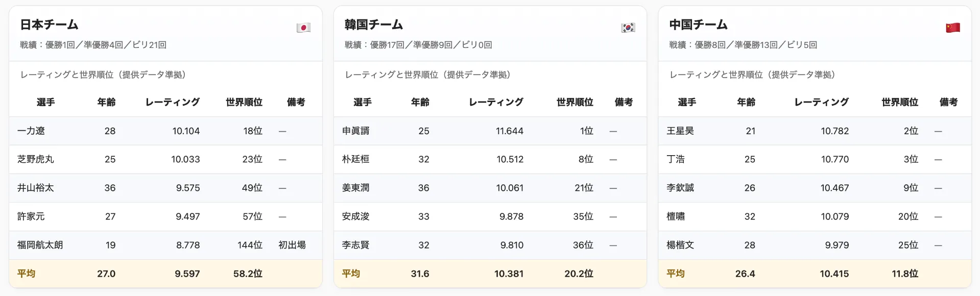Click player name 王星昊
Screen dimensions: 980x296
681,131
